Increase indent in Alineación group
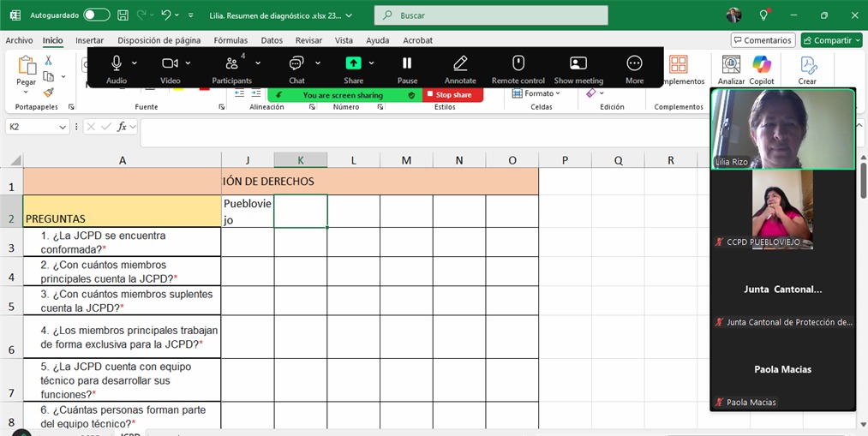This screenshot has height=436, width=868. coord(255,93)
